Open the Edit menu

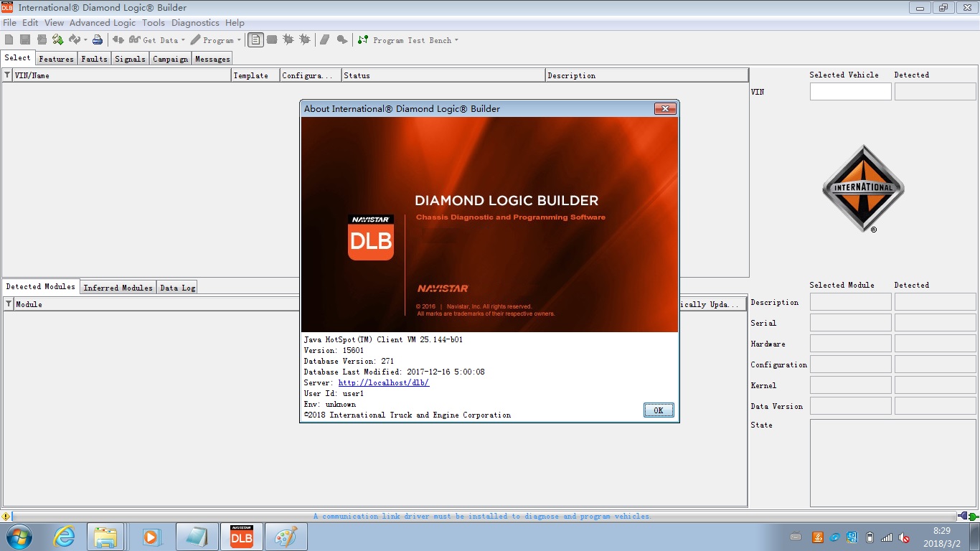coord(30,23)
